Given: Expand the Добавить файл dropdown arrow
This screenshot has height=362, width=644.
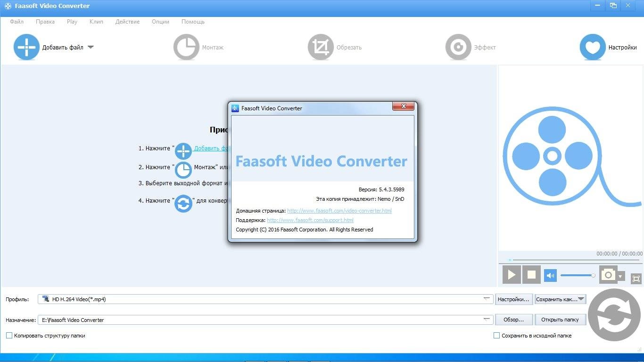Looking at the screenshot, I should (91, 47).
